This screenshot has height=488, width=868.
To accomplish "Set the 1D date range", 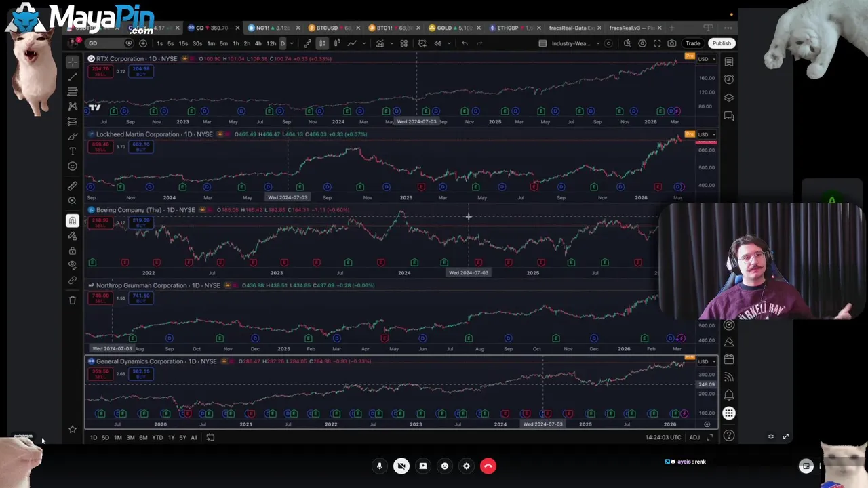I will (x=94, y=438).
